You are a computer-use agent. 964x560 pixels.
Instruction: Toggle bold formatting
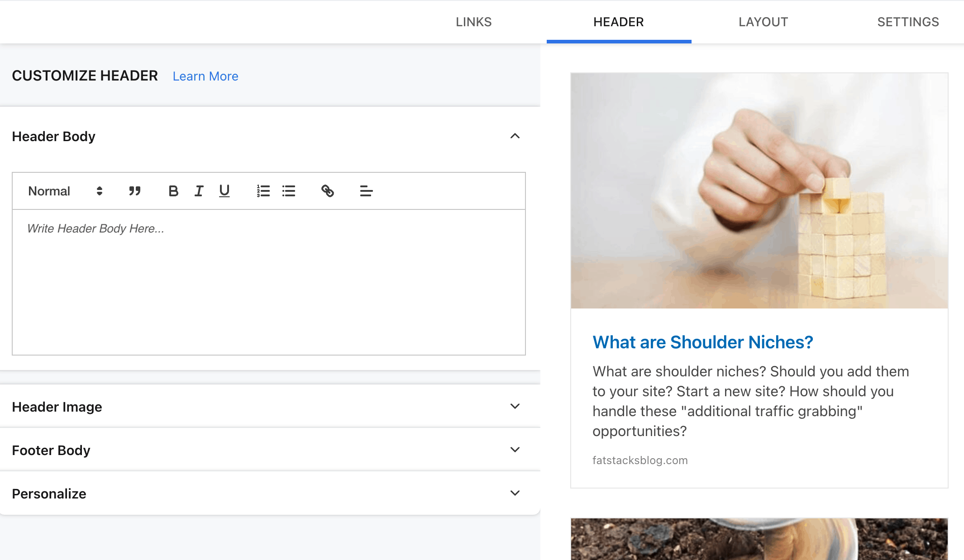click(173, 191)
